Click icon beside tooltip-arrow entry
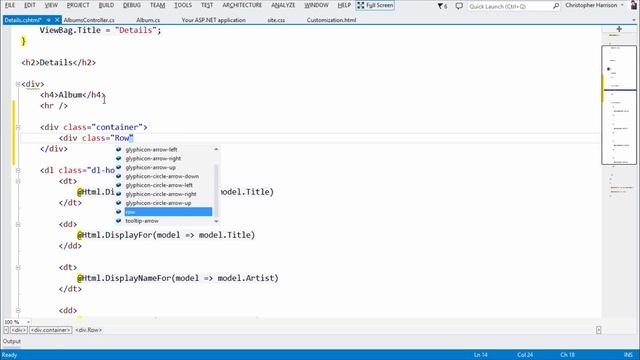This screenshot has width=640, height=360. (x=119, y=221)
